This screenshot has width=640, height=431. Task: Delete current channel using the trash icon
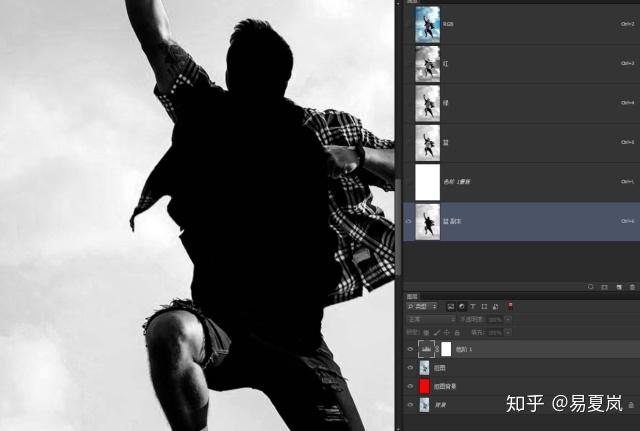pos(632,287)
